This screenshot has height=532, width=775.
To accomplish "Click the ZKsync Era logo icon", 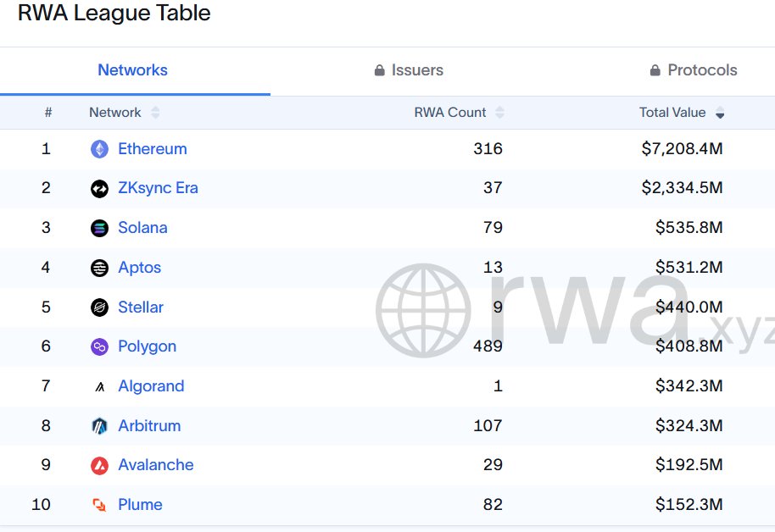I will click(x=99, y=188).
